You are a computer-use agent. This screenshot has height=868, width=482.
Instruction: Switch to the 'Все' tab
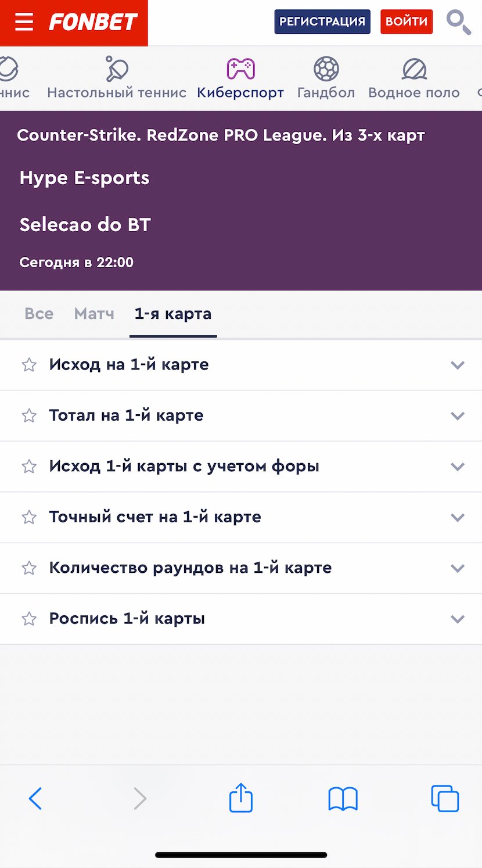[x=39, y=314]
